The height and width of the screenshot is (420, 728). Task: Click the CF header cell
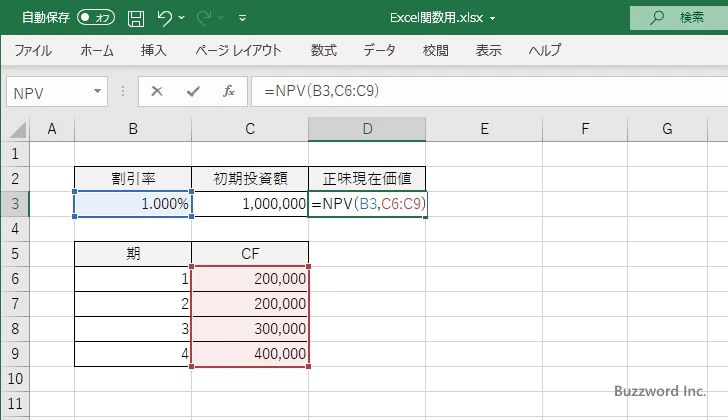coord(250,254)
